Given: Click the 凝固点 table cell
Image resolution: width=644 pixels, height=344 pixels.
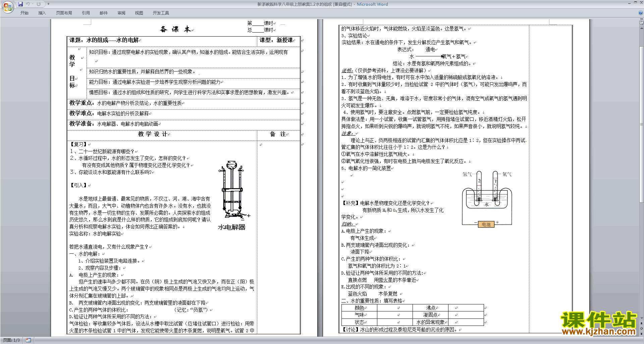Looking at the screenshot, I should tap(431, 315).
